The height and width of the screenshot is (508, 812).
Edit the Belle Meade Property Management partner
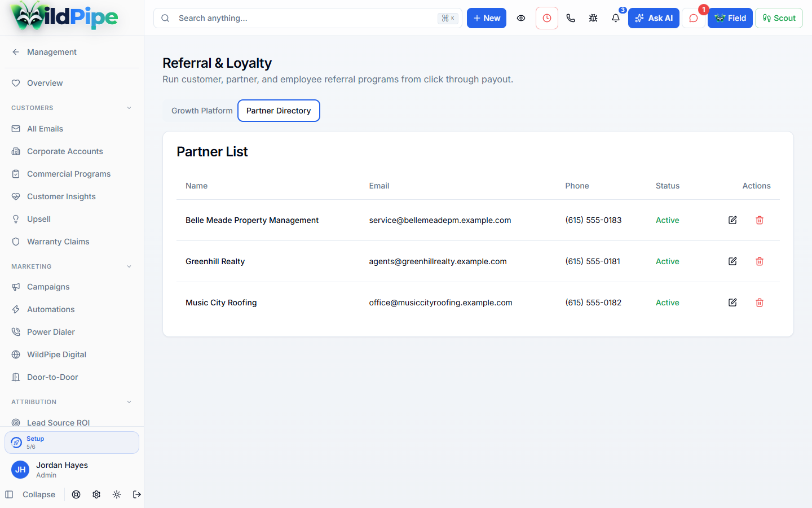coord(732,220)
